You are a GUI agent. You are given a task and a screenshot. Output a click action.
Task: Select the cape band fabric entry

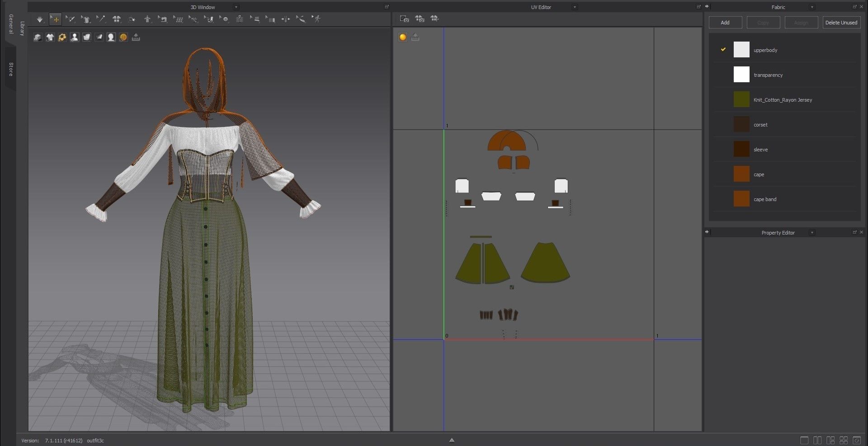tap(784, 199)
